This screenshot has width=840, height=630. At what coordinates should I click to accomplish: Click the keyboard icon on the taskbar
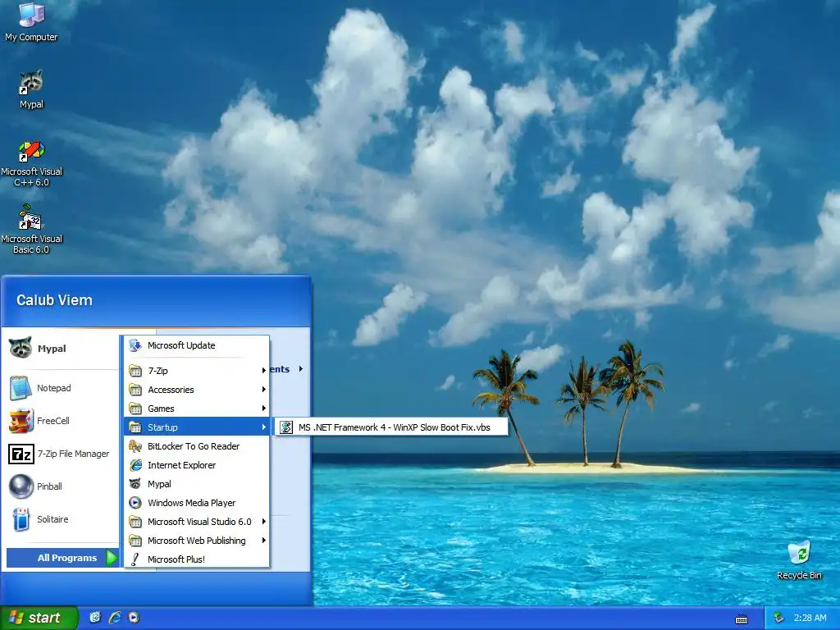[x=742, y=619]
